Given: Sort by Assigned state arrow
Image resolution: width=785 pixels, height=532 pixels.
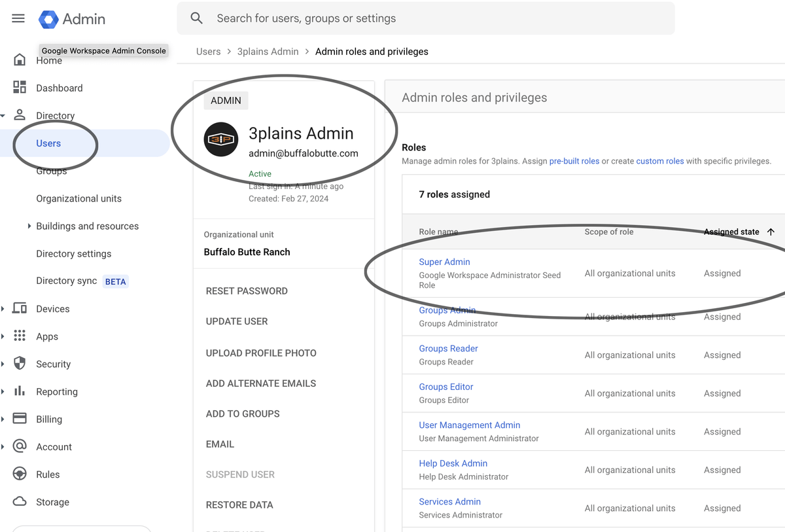Looking at the screenshot, I should pyautogui.click(x=771, y=232).
